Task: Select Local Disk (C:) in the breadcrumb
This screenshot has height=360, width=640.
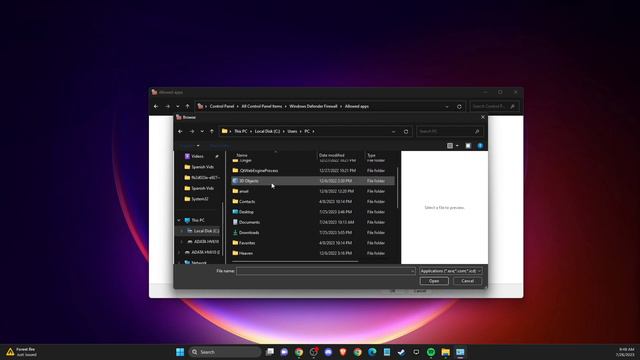Action: [267, 131]
